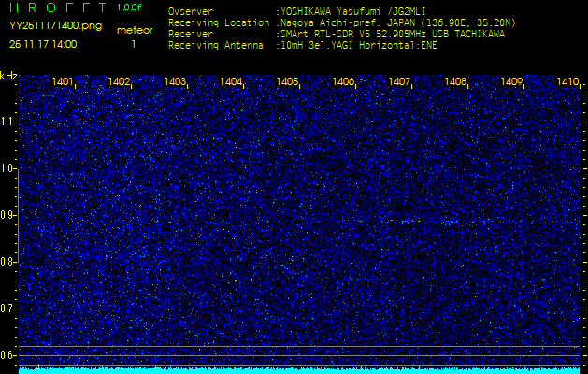Click the 1403 time marker
The height and width of the screenshot is (374, 588).
(175, 81)
